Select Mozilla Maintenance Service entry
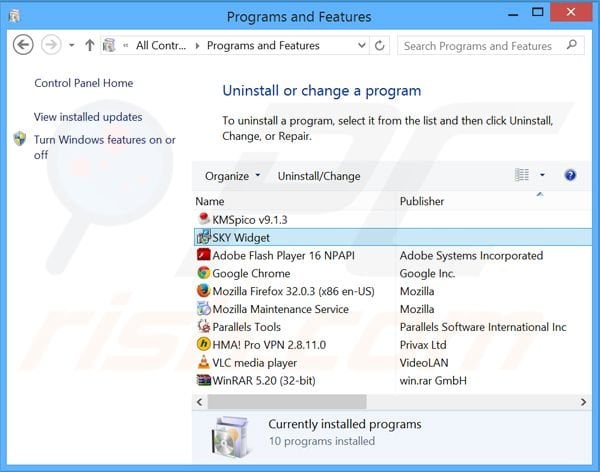This screenshot has height=472, width=600. tap(280, 309)
